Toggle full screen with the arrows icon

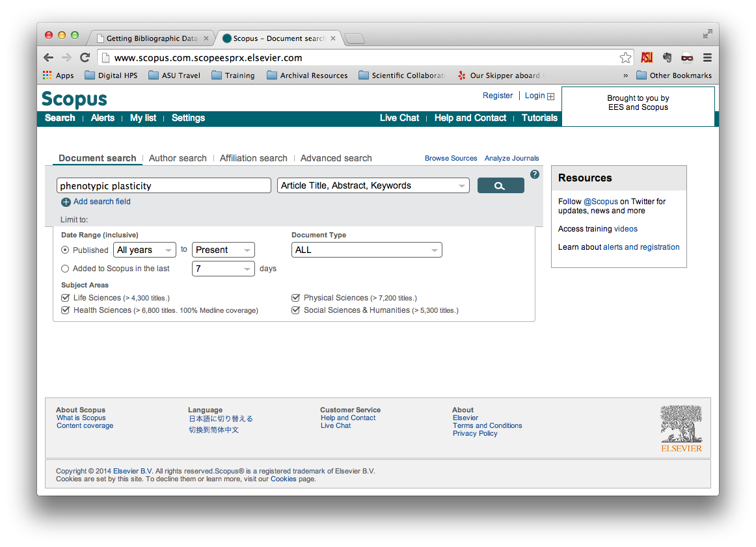[x=707, y=34]
